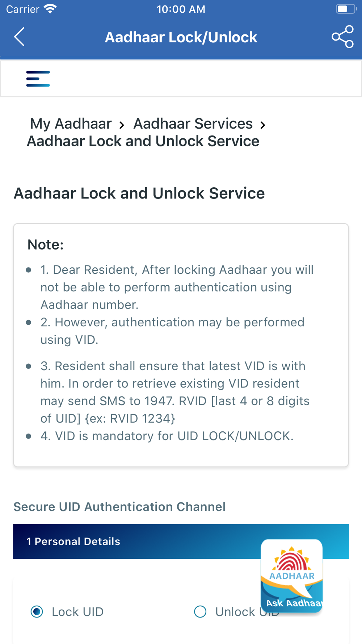Click the Aadhaar Lock/Unlock header title
362x644 pixels.
click(181, 37)
